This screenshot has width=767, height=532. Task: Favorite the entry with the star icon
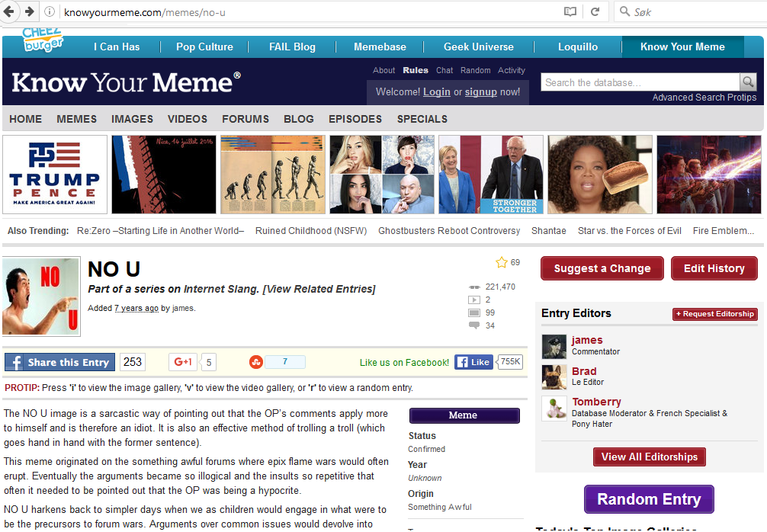click(x=502, y=263)
